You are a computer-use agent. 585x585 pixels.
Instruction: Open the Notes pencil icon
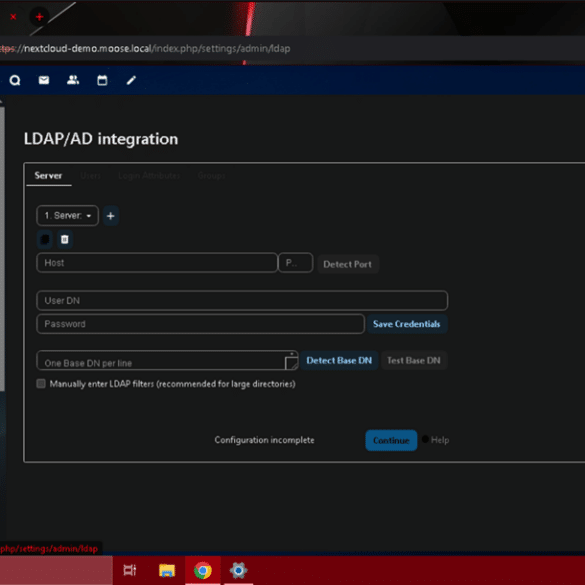point(131,80)
